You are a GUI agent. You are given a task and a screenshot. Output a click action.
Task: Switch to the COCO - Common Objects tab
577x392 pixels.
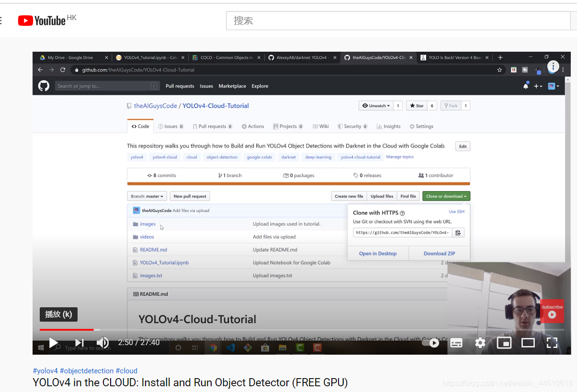pyautogui.click(x=225, y=57)
